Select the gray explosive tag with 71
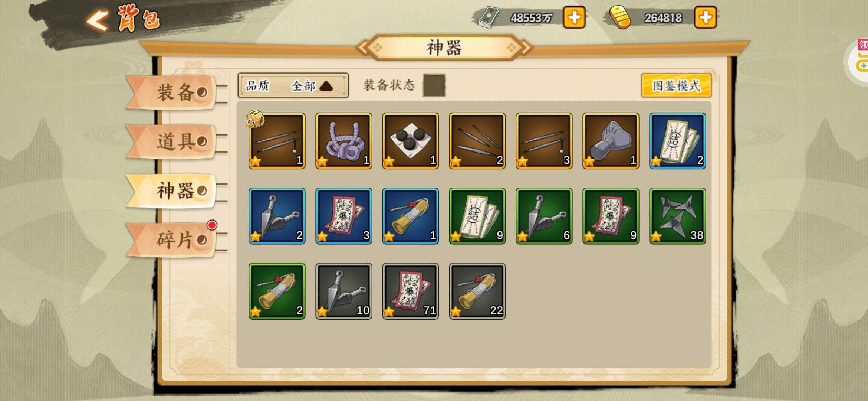Viewport: 868px width, 401px height. (x=411, y=291)
